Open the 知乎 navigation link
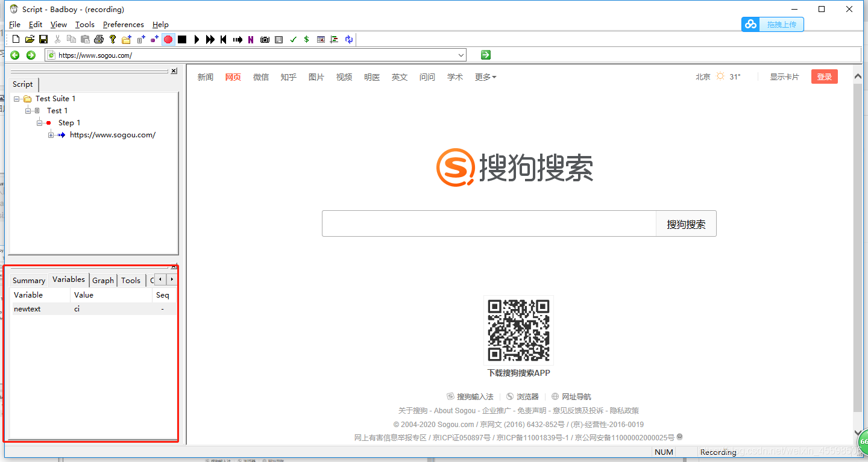The height and width of the screenshot is (462, 868). 289,77
